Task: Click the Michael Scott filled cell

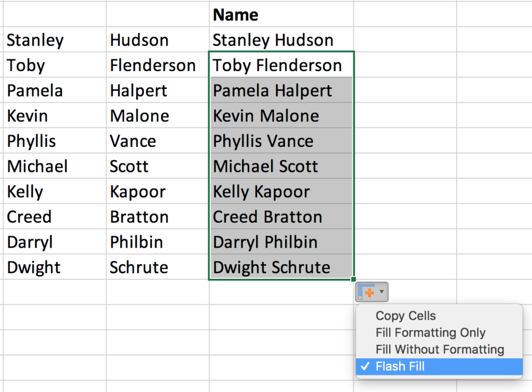Action: coord(281,166)
